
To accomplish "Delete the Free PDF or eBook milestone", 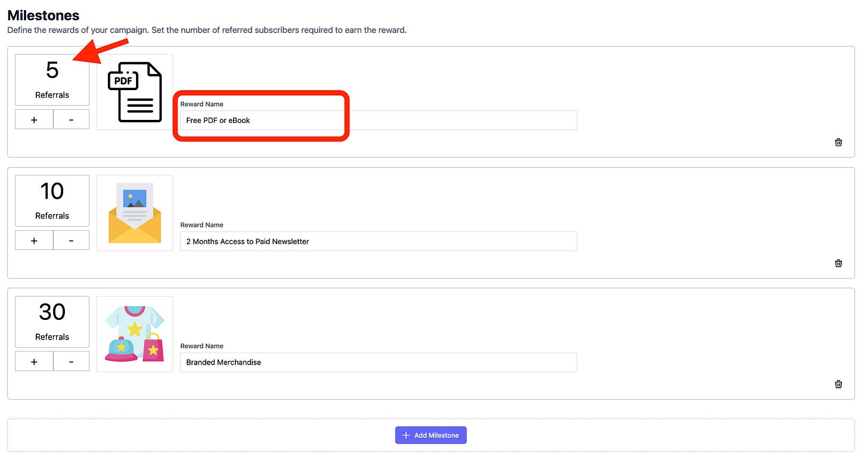I will [838, 142].
